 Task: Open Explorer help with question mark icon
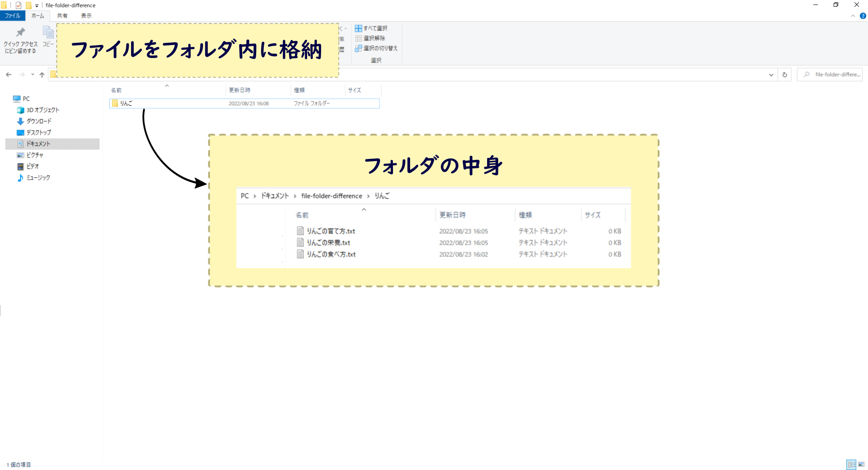(863, 16)
